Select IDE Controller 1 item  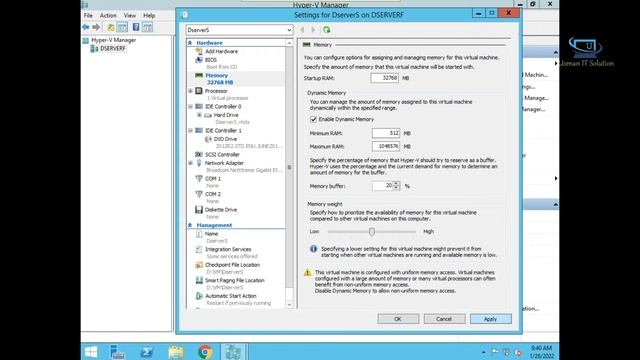pyautogui.click(x=223, y=131)
